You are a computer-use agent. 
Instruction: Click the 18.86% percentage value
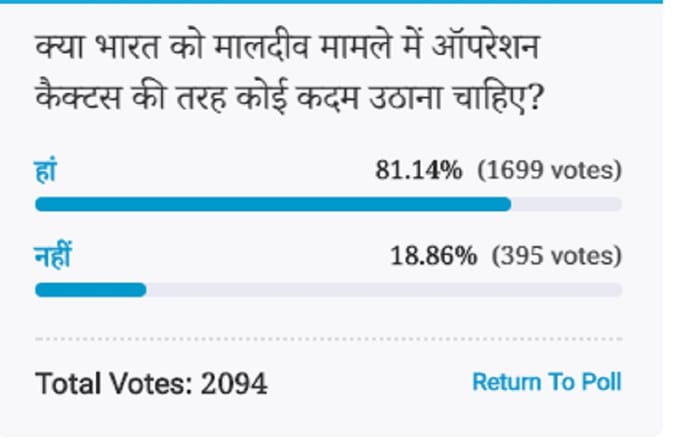pos(432,256)
